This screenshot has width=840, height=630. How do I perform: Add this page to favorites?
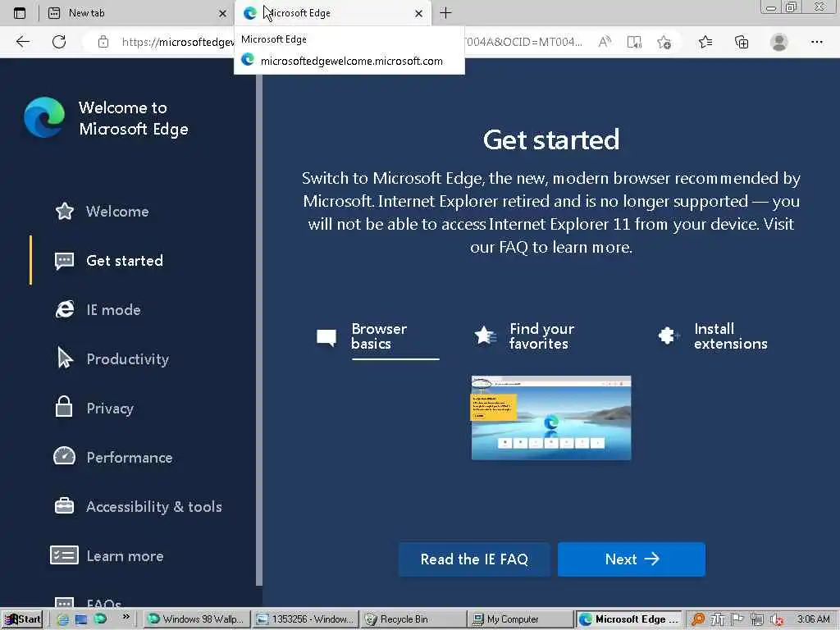point(664,43)
